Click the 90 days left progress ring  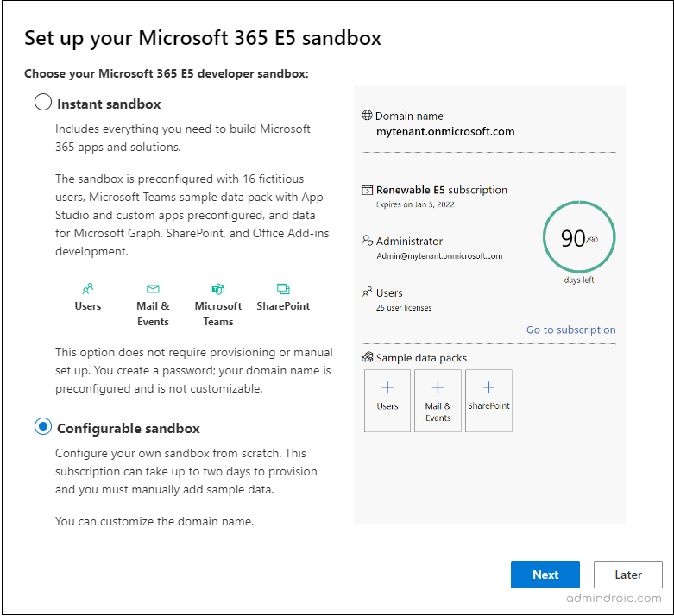coord(579,237)
